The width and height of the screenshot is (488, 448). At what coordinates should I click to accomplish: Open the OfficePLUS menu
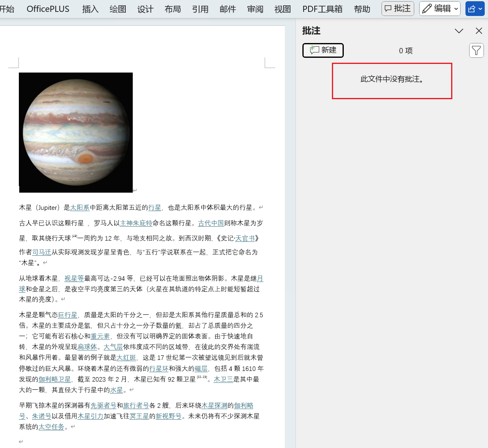(x=48, y=9)
